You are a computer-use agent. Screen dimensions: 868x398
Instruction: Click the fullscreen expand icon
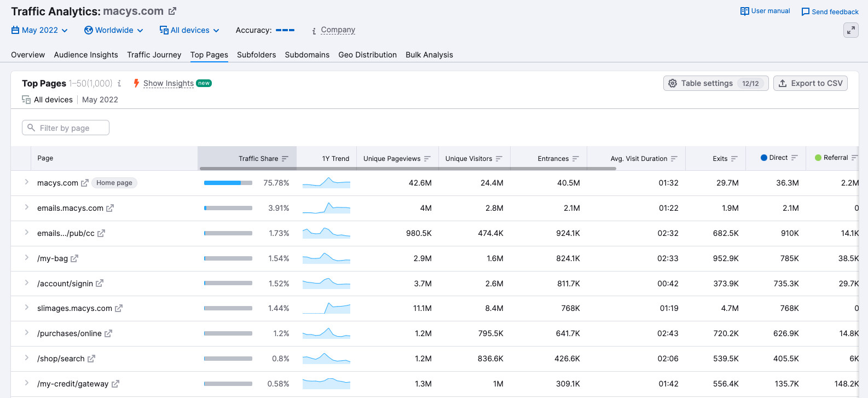(850, 31)
